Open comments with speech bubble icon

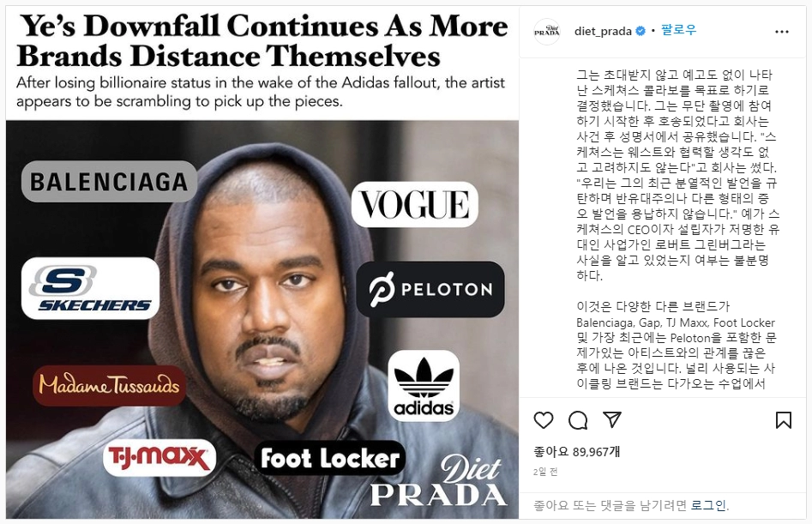point(577,420)
